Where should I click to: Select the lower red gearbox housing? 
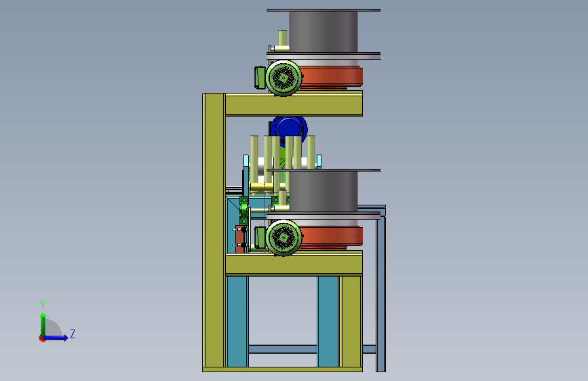pos(332,238)
